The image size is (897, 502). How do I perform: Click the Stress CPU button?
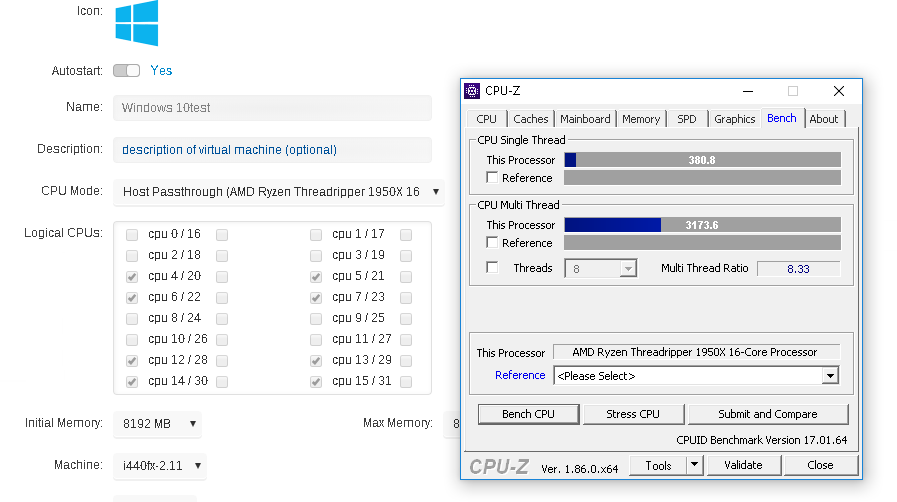633,414
